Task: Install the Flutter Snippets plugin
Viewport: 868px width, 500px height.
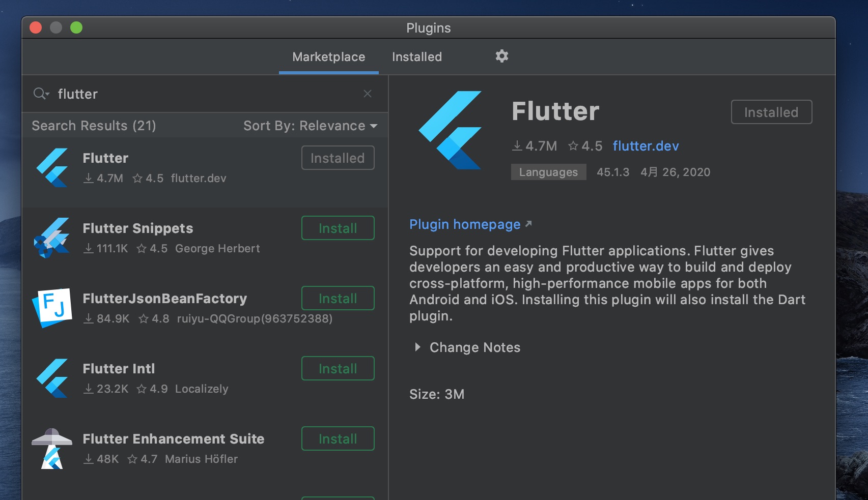Action: point(338,228)
